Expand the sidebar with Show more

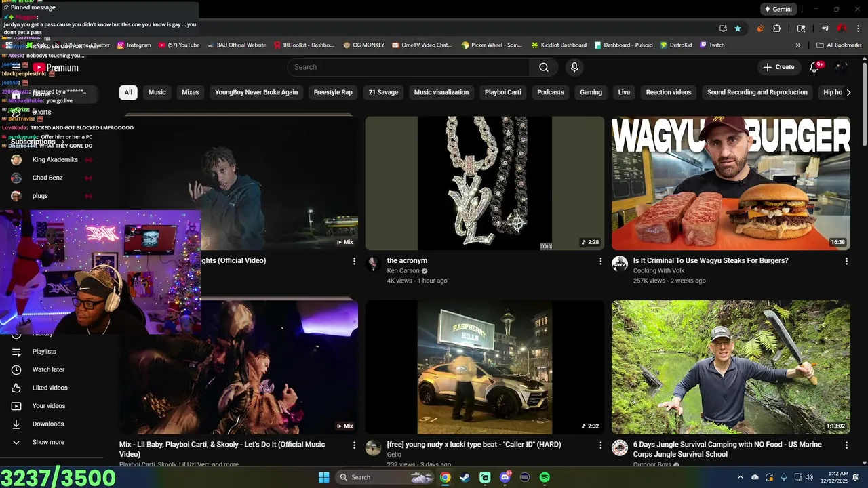(x=48, y=442)
